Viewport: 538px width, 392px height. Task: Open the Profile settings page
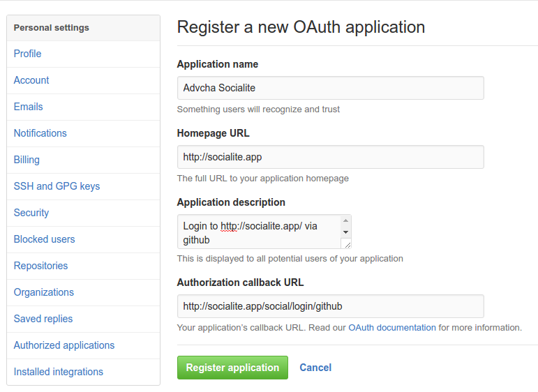28,54
